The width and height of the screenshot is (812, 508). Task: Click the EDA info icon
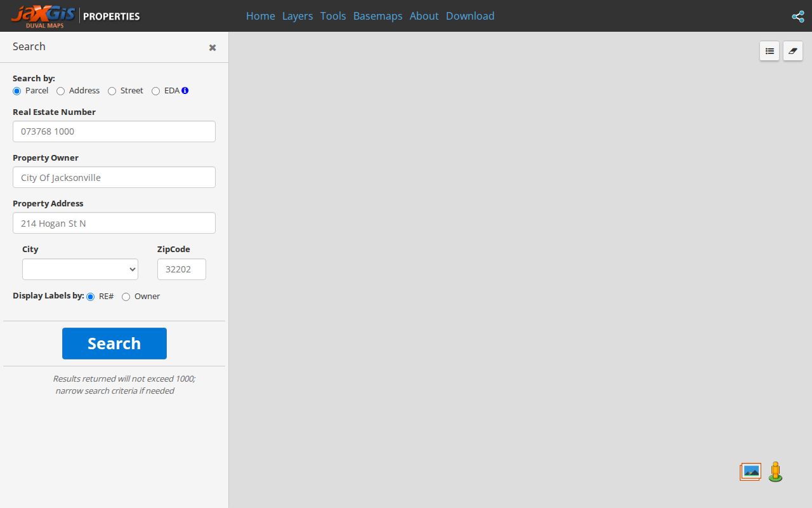coord(185,91)
